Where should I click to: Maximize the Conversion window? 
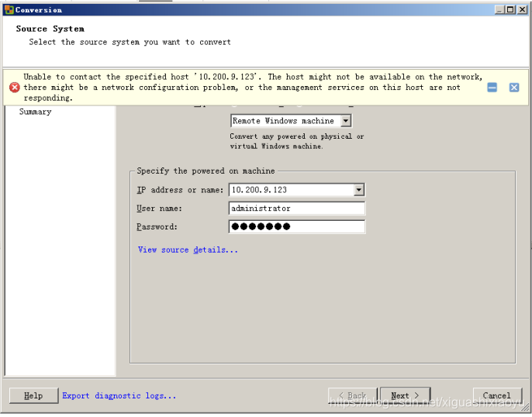pos(510,10)
